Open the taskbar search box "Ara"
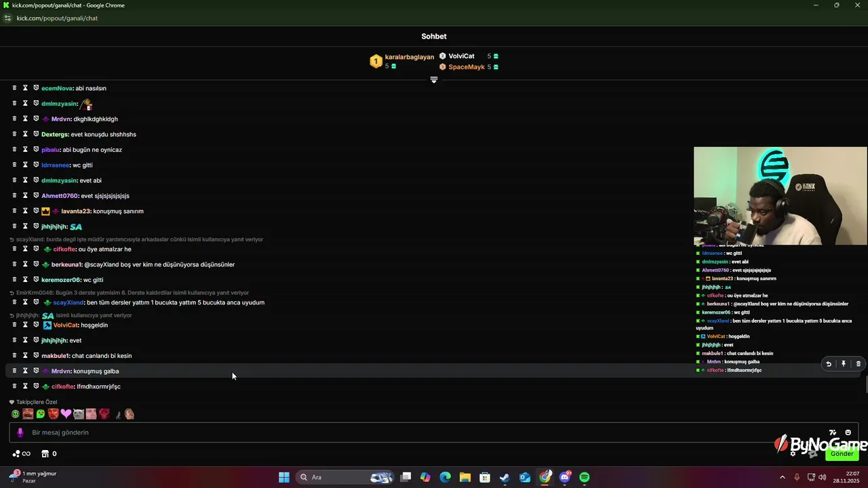Image resolution: width=868 pixels, height=488 pixels. pyautogui.click(x=346, y=477)
